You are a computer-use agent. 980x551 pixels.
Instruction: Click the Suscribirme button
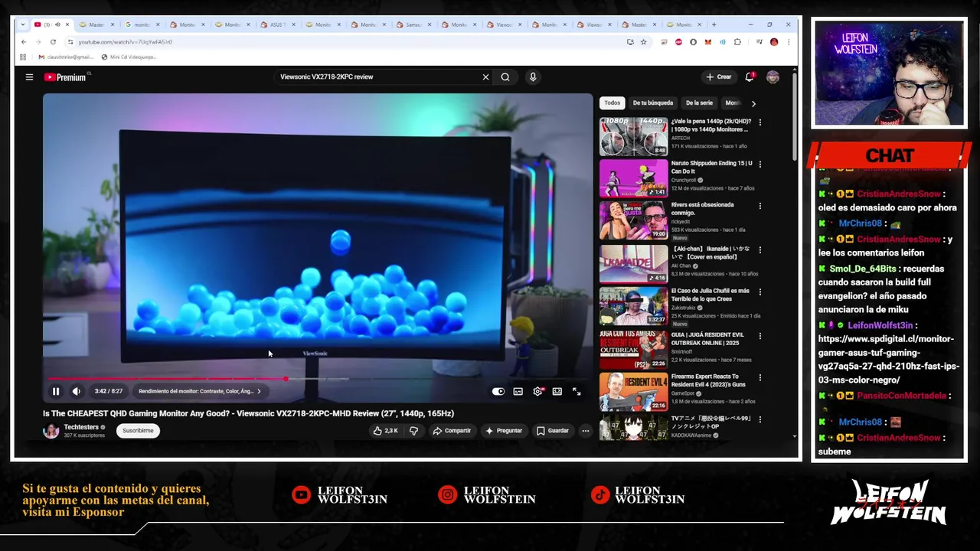pyautogui.click(x=139, y=431)
